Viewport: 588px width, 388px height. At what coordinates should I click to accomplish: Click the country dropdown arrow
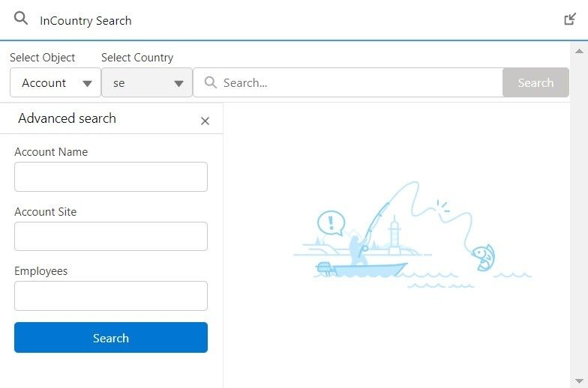[178, 83]
